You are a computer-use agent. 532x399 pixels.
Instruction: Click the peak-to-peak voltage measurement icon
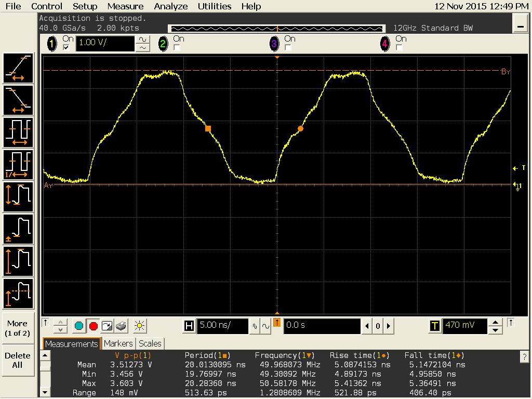18,196
